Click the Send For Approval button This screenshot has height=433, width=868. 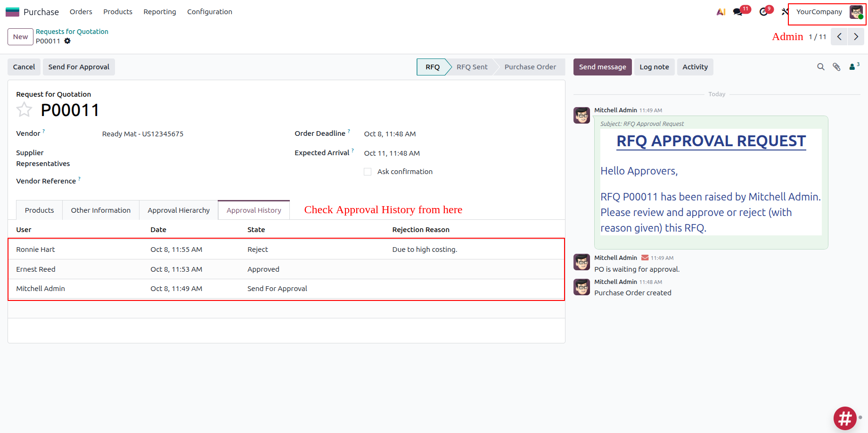pyautogui.click(x=79, y=67)
